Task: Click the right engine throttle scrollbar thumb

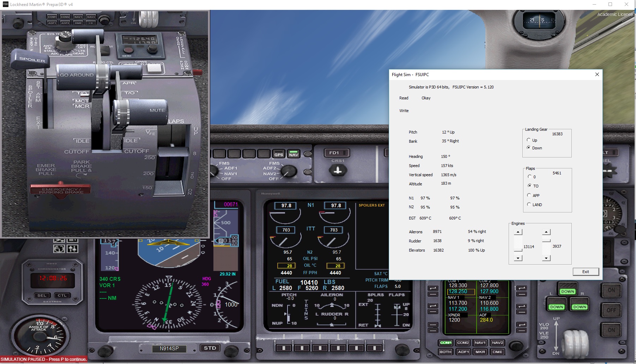Action: point(546,241)
